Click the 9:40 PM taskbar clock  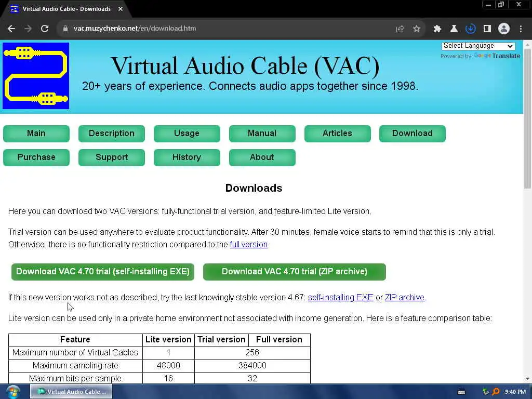(x=515, y=392)
